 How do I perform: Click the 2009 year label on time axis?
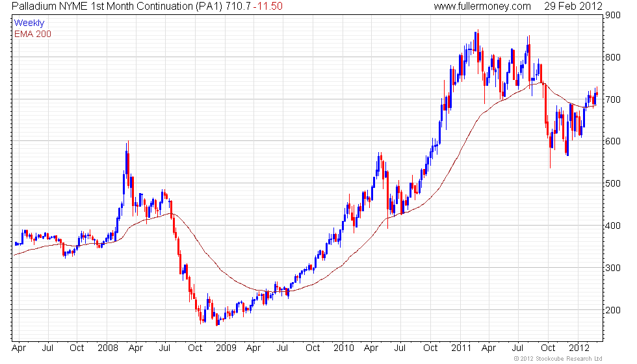tap(226, 348)
